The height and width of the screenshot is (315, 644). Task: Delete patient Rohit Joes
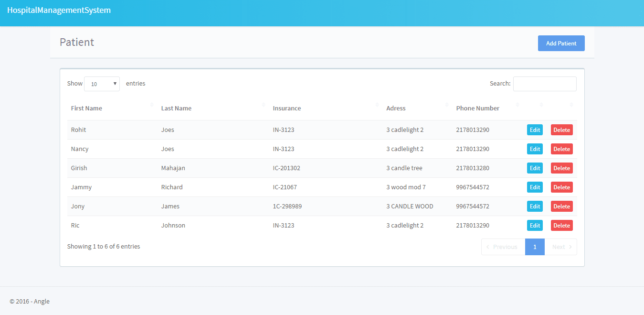[x=561, y=130]
